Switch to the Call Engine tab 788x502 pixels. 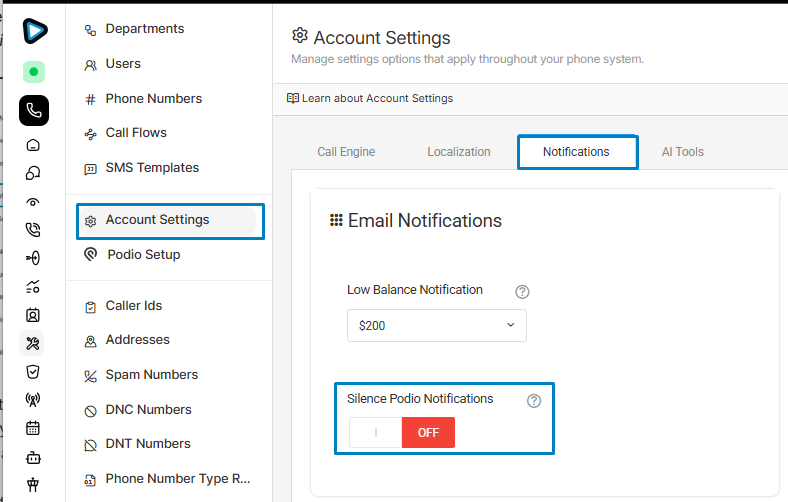346,152
